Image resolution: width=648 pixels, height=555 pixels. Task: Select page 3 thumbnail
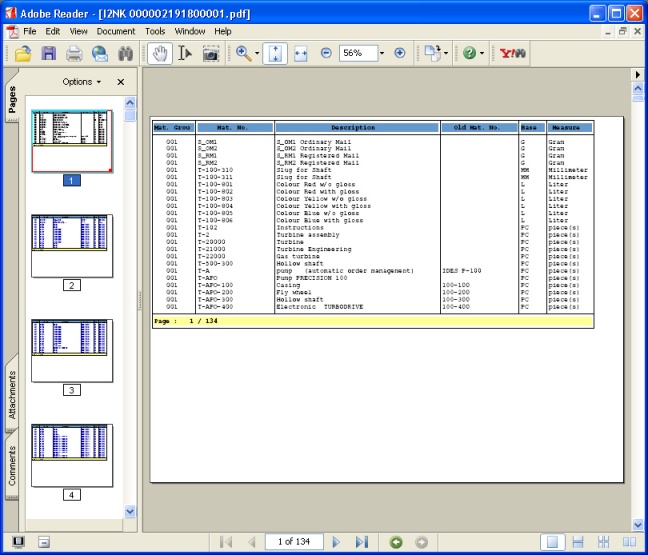(x=72, y=350)
